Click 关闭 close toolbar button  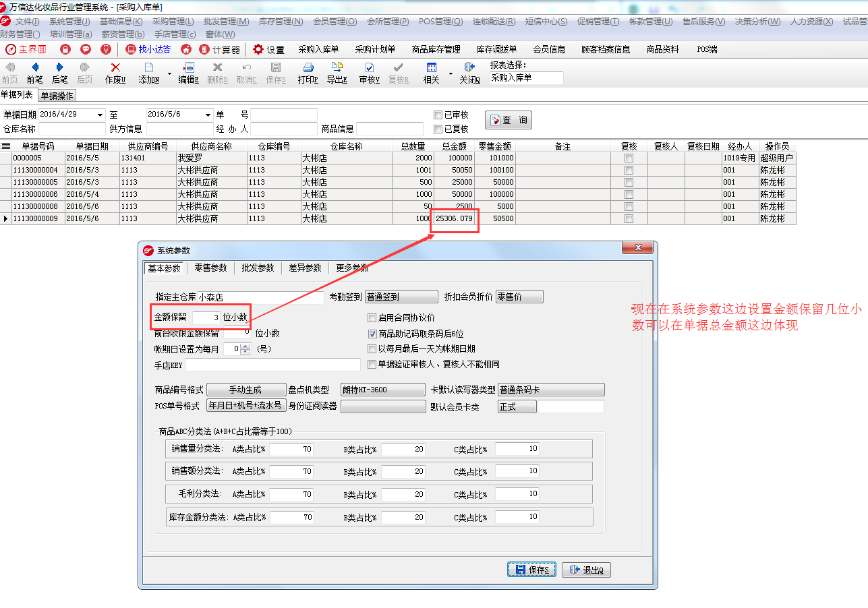pyautogui.click(x=470, y=73)
